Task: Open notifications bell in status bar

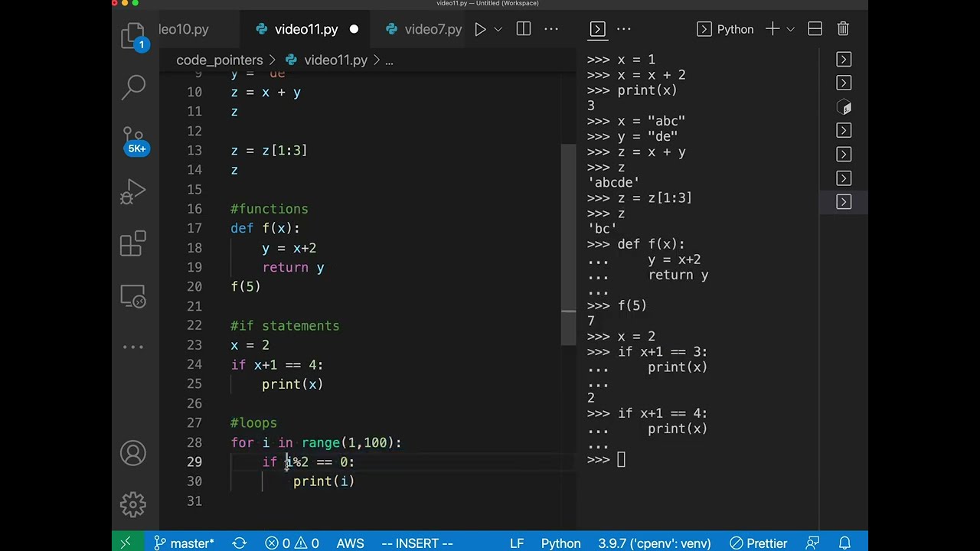Action: coord(845,543)
